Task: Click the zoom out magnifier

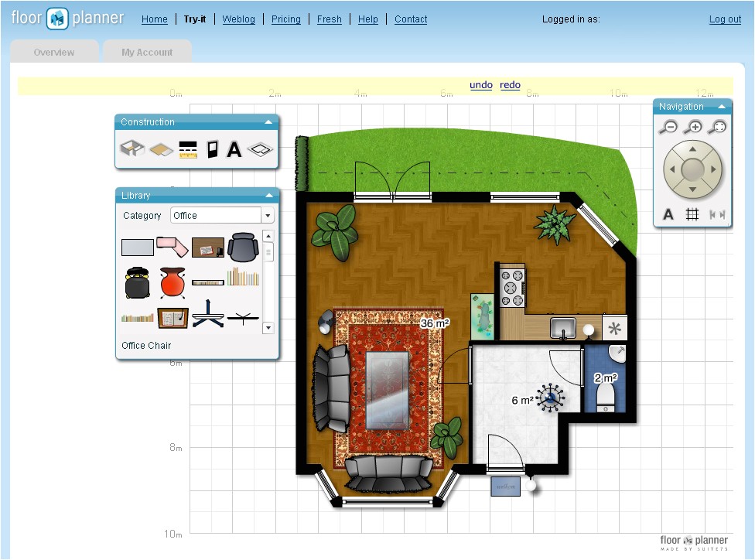Action: coord(667,128)
